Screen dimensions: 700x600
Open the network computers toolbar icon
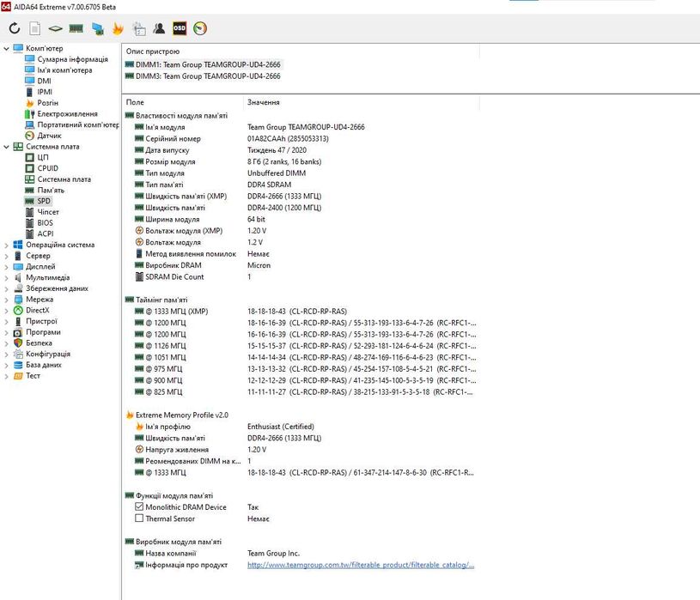pyautogui.click(x=97, y=28)
